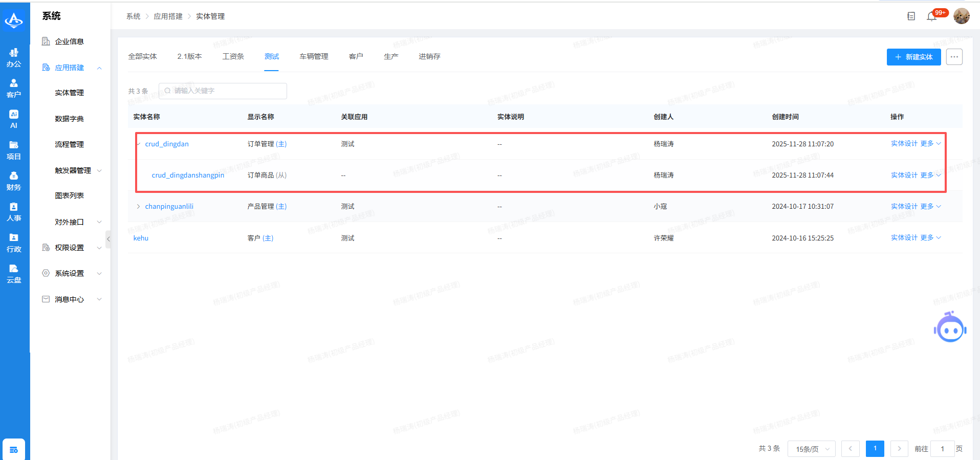
Task: Switch to the 全部实体 tab
Action: click(x=142, y=56)
